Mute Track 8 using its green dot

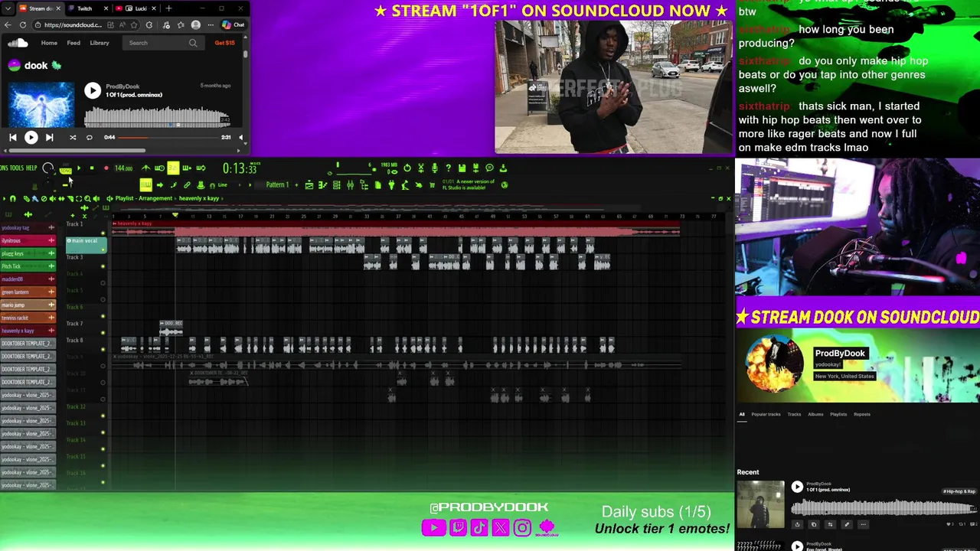[103, 350]
